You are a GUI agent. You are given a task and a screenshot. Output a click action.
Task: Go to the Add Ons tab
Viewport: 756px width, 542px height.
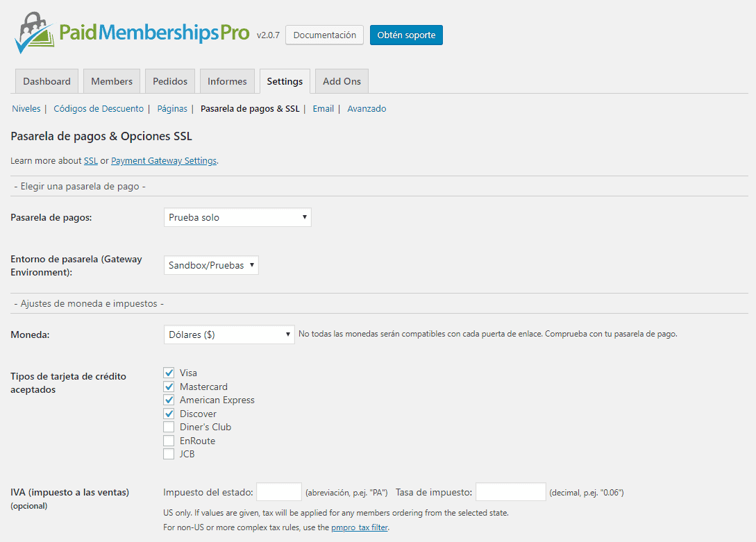pyautogui.click(x=342, y=81)
